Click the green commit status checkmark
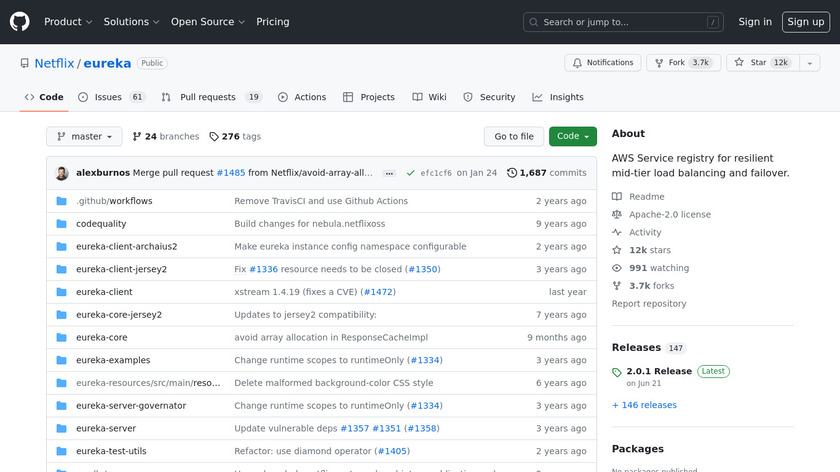 pos(410,173)
